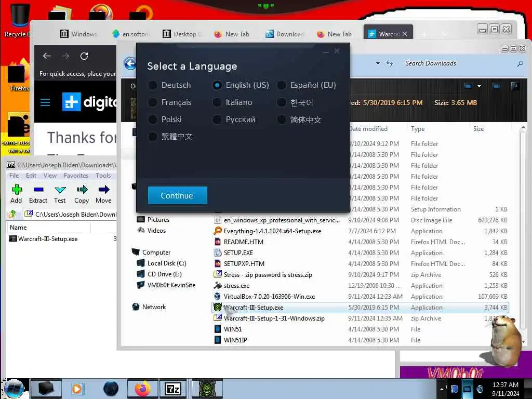Open Videos in the navigation pane

[x=152, y=230]
